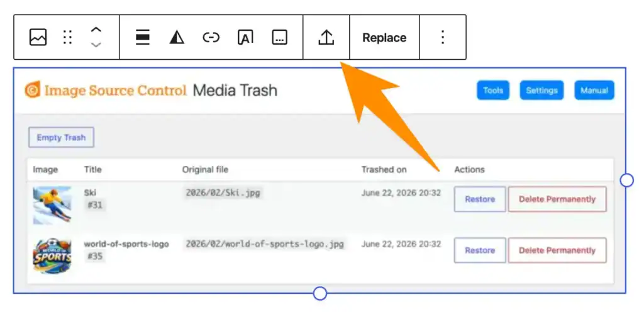Move block up with the up chevron
This screenshot has height=312, width=644.
(96, 30)
